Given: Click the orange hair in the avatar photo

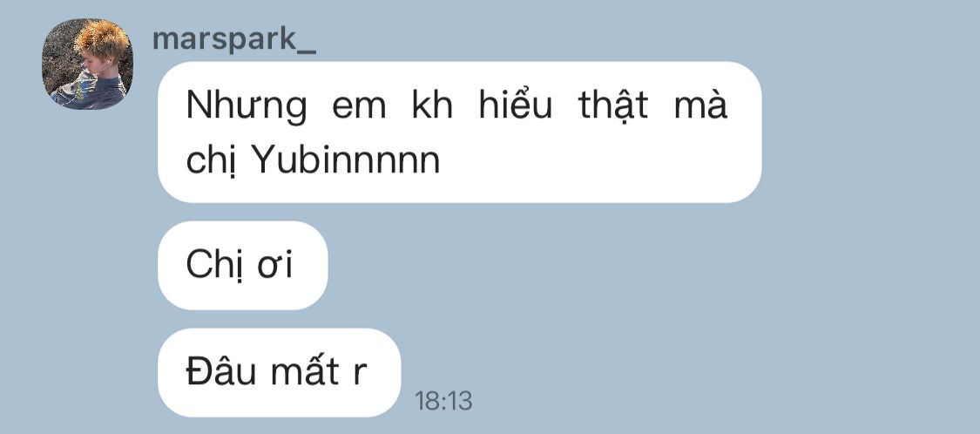Looking at the screenshot, I should [103, 38].
